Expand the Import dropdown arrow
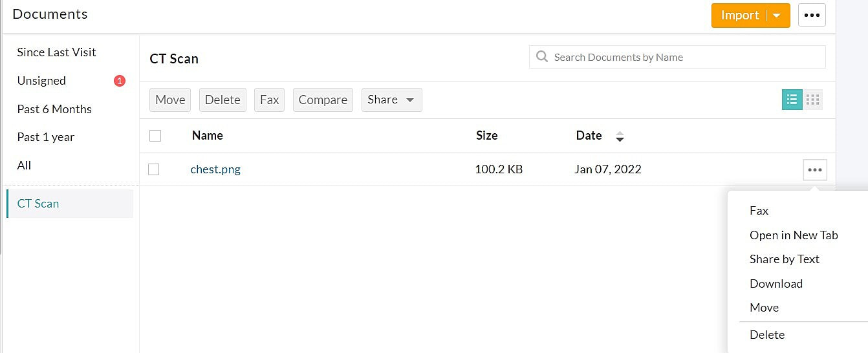 777,16
